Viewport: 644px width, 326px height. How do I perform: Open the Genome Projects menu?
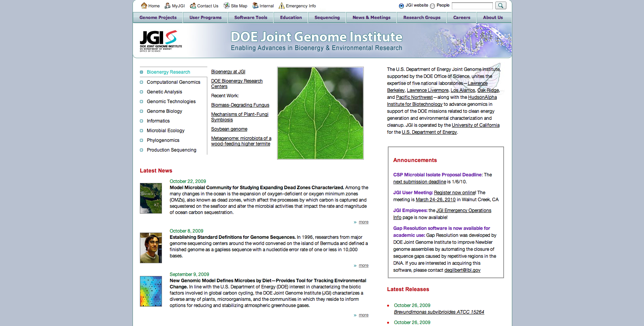(158, 17)
